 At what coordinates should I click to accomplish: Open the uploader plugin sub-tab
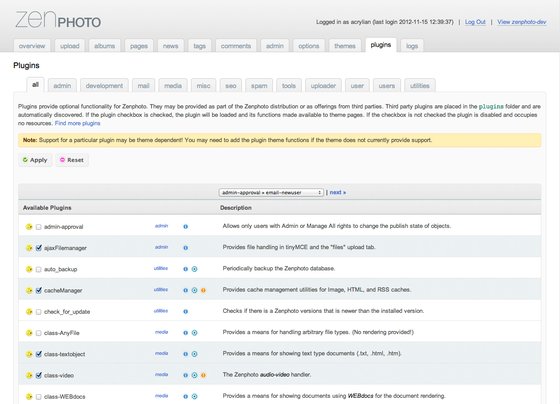[x=323, y=86]
